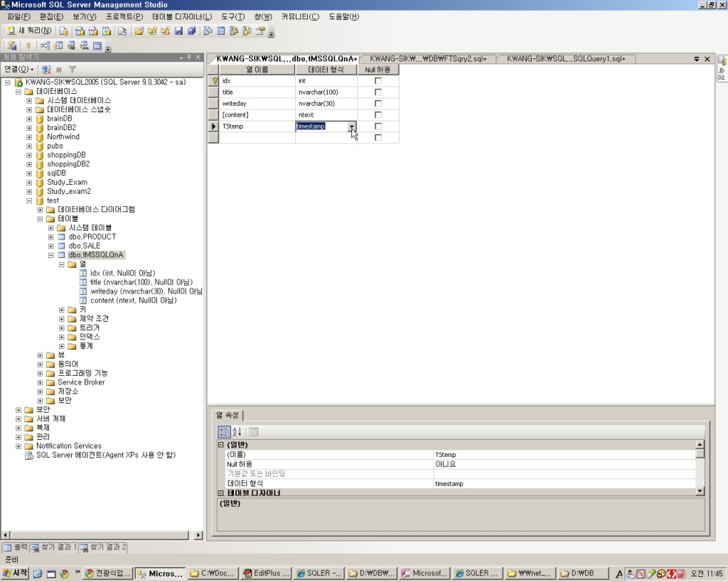Image resolution: width=728 pixels, height=582 pixels.
Task: Open an Analysis Services MDX query
Action: coord(80,31)
